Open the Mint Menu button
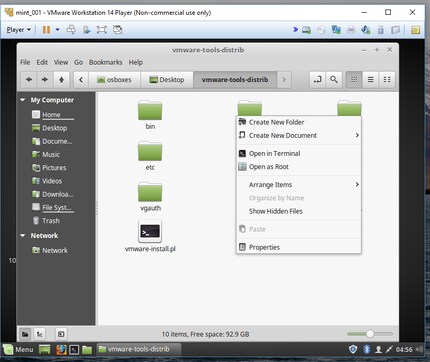This screenshot has height=362, width=430. [x=19, y=349]
